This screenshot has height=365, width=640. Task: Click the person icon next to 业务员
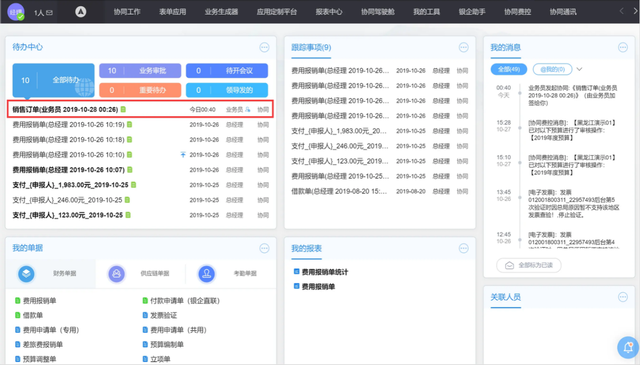[x=247, y=109]
